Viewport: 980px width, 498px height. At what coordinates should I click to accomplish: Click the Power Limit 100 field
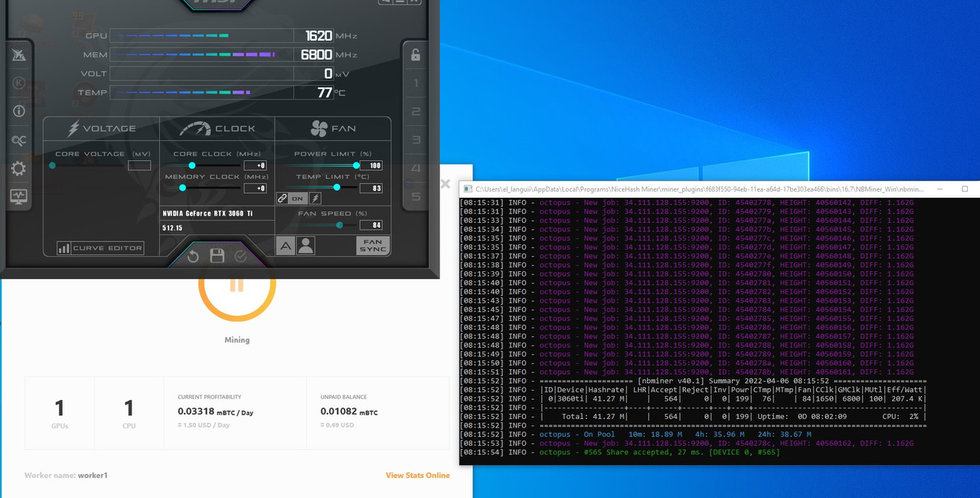371,165
